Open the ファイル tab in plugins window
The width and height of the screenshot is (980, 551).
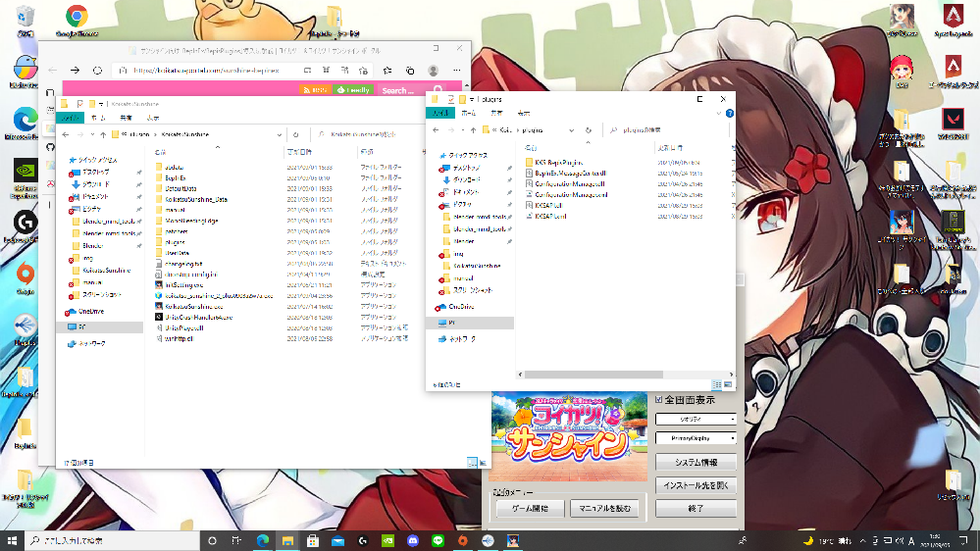440,113
